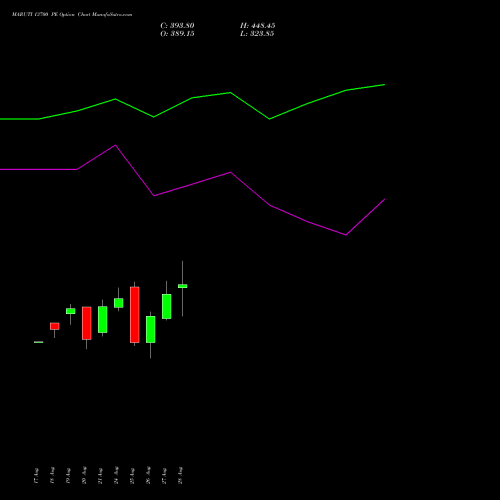Click the flat green candle on 17 Aug
The width and height of the screenshot is (500, 500).
39,342
